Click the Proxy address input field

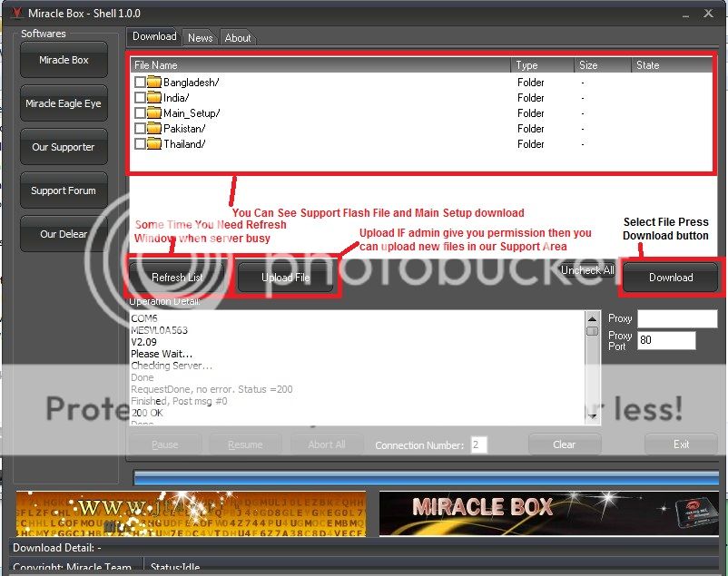pos(677,318)
